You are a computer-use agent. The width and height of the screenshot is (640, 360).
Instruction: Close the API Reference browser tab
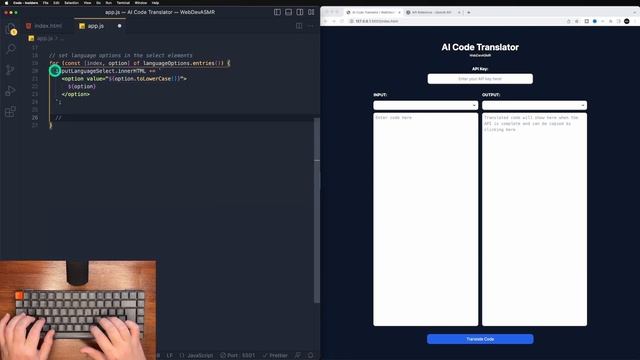pos(459,12)
